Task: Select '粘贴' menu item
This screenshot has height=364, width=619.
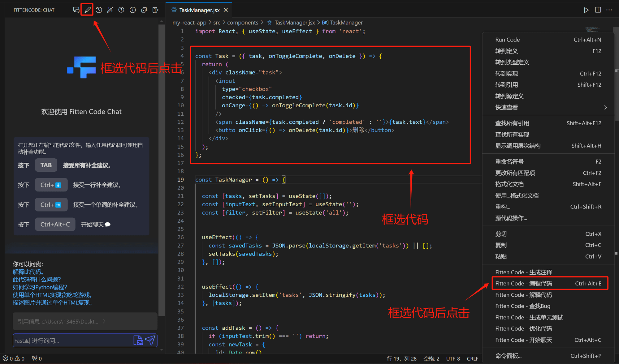Action: (x=548, y=256)
